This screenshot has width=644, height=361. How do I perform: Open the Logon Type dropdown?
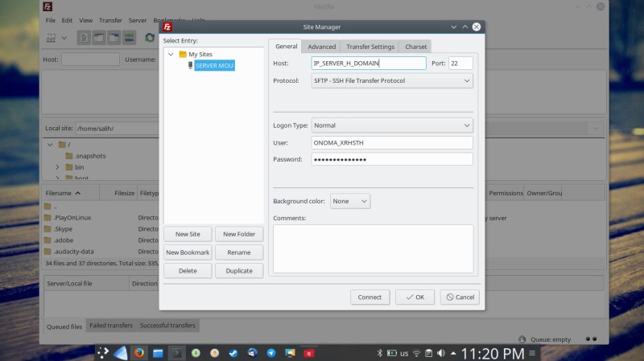[x=392, y=125]
